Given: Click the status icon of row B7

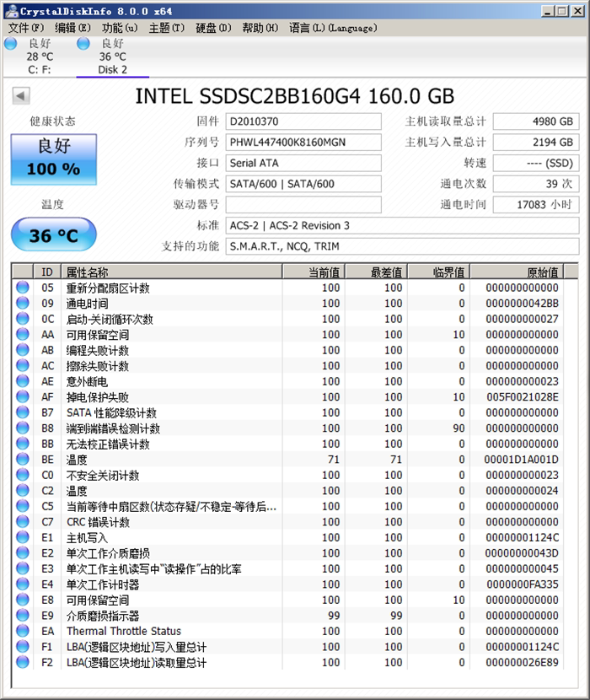Looking at the screenshot, I should (x=23, y=412).
